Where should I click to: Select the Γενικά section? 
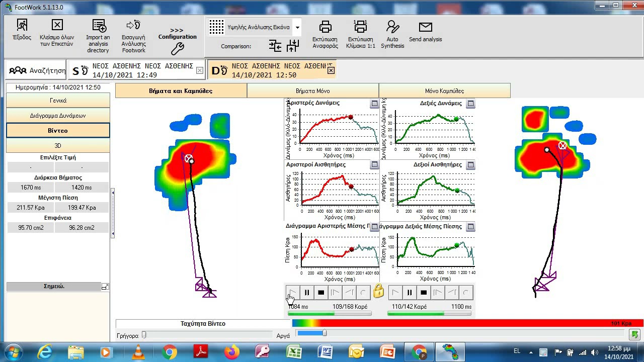coord(58,101)
